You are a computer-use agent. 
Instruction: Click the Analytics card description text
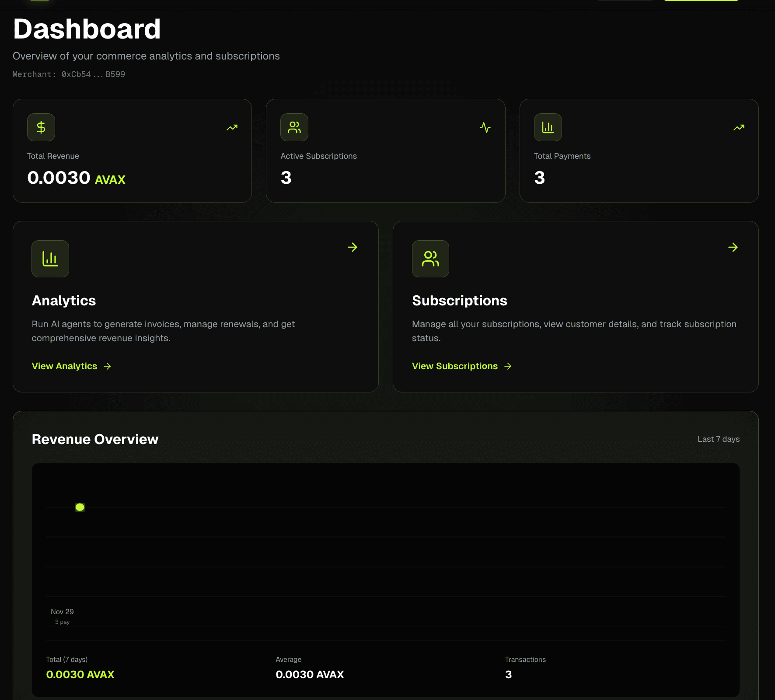163,331
